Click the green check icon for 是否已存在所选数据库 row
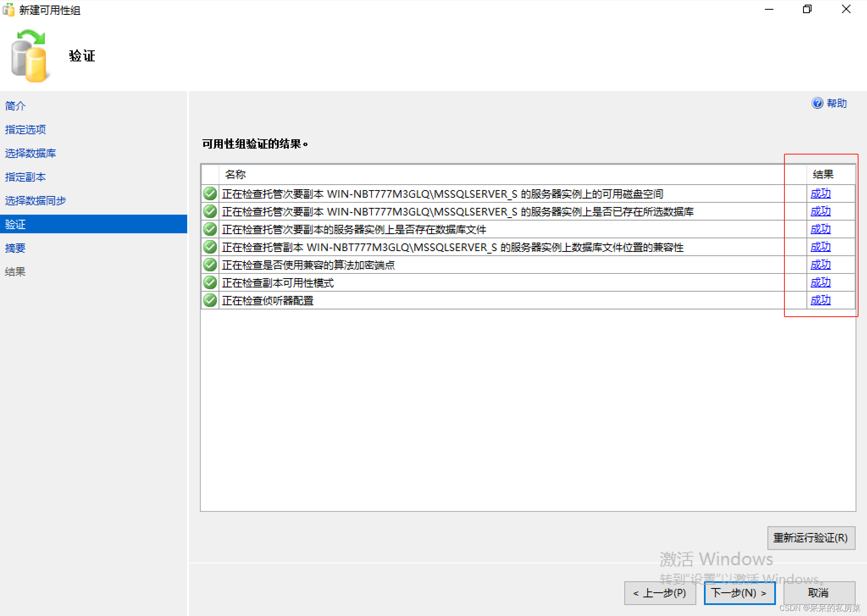Image resolution: width=867 pixels, height=616 pixels. click(210, 212)
